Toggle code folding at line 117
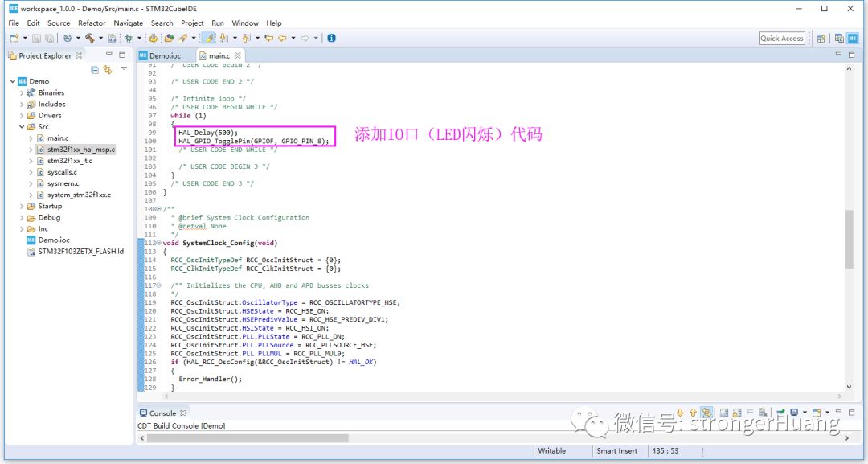 (159, 285)
